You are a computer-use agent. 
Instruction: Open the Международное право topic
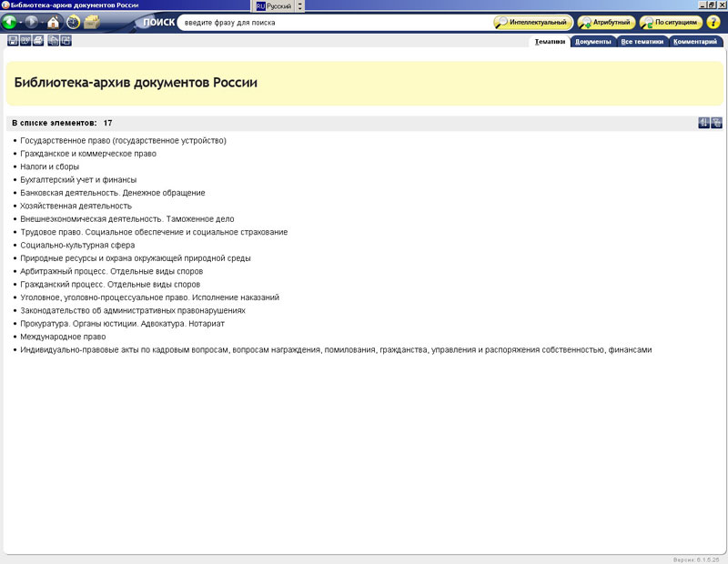pos(63,337)
